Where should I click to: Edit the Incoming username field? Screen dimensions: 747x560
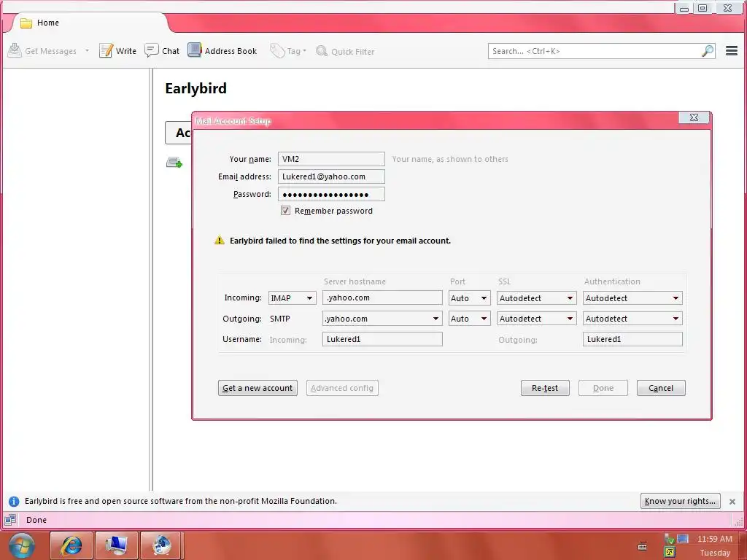(x=382, y=339)
